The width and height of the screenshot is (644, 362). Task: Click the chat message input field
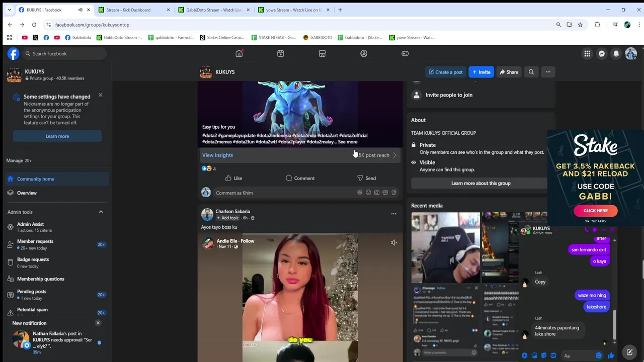pos(576,355)
